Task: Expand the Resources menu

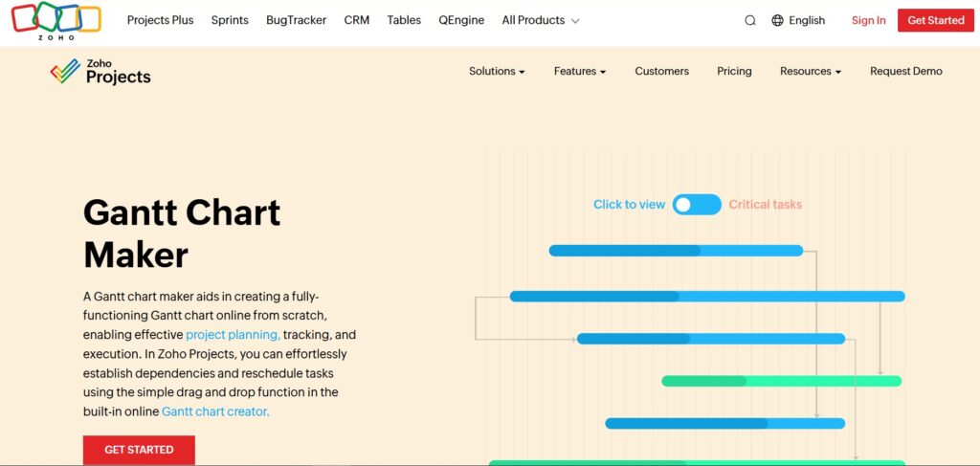Action: (x=811, y=71)
